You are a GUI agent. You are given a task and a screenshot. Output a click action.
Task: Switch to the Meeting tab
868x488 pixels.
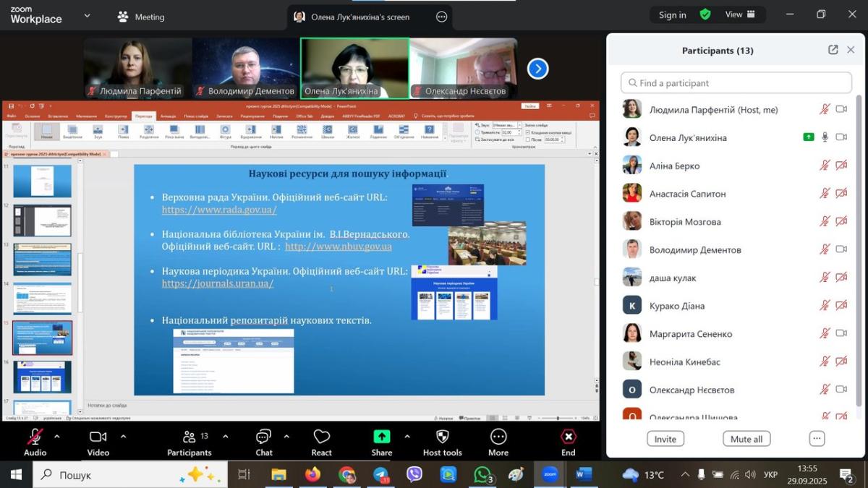142,17
